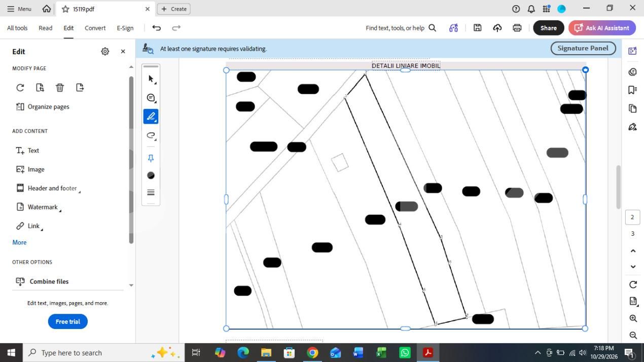Add an Image to the page
Screen dimensions: 644x362
click(30, 169)
